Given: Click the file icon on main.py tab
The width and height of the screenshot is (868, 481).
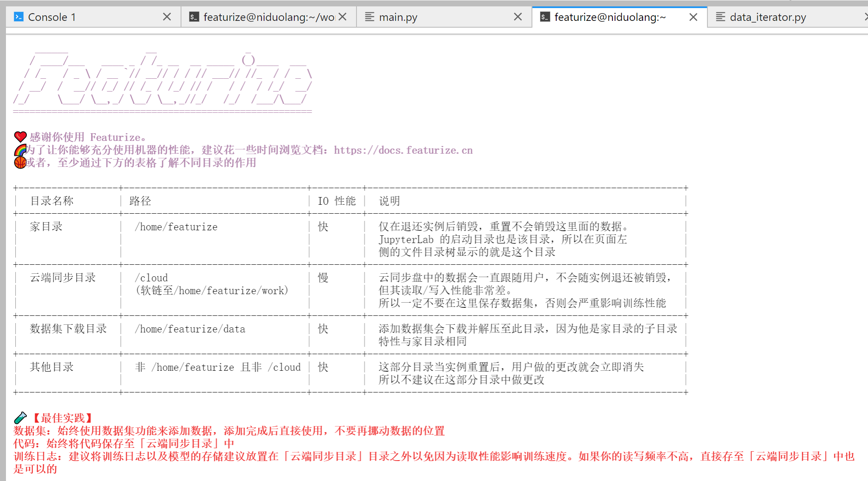Looking at the screenshot, I should click(x=369, y=17).
